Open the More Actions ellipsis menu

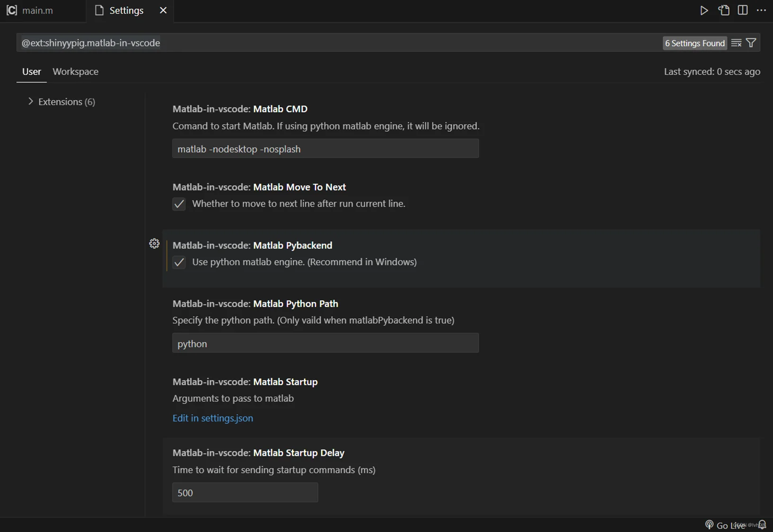(x=761, y=10)
